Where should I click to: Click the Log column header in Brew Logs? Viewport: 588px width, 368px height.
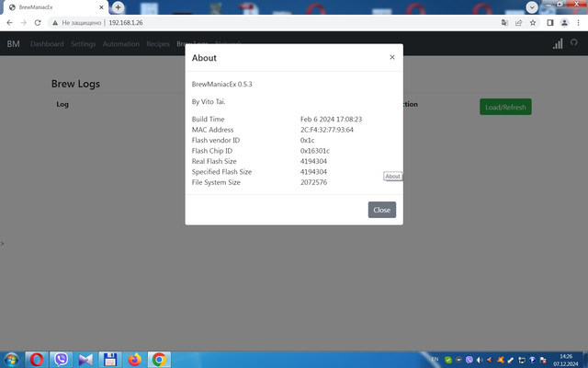pos(62,104)
